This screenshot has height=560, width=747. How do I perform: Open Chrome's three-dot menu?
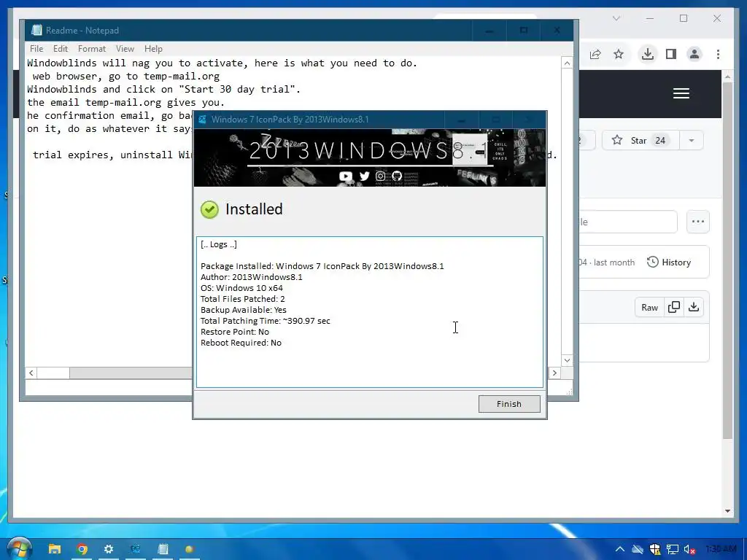[718, 54]
